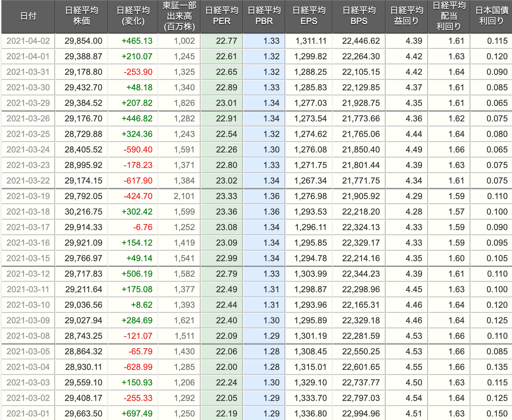Select the 2021-03-01 date cell
The width and height of the screenshot is (512, 420).
(x=28, y=414)
